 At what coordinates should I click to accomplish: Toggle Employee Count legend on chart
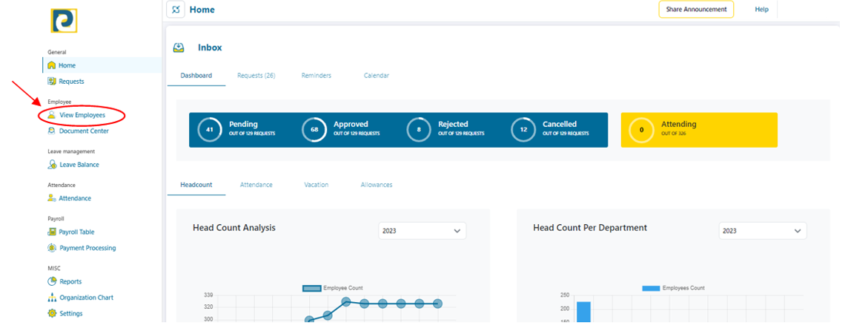(x=311, y=288)
